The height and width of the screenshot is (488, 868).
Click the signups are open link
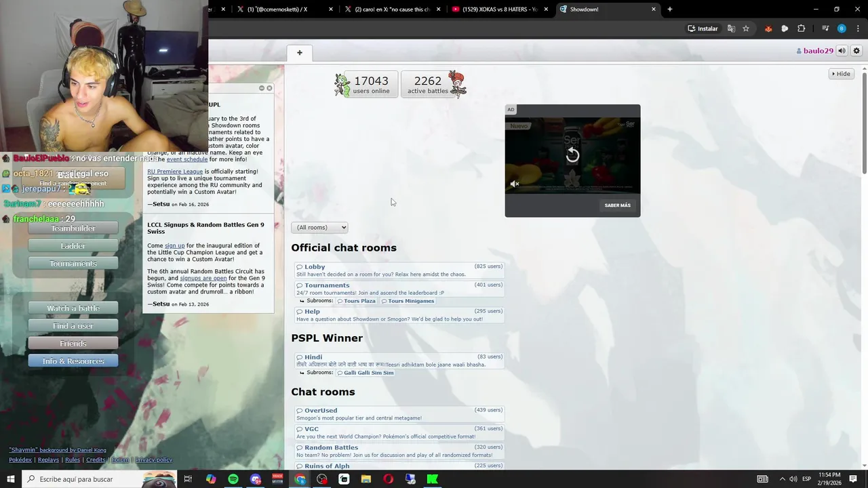(x=203, y=278)
